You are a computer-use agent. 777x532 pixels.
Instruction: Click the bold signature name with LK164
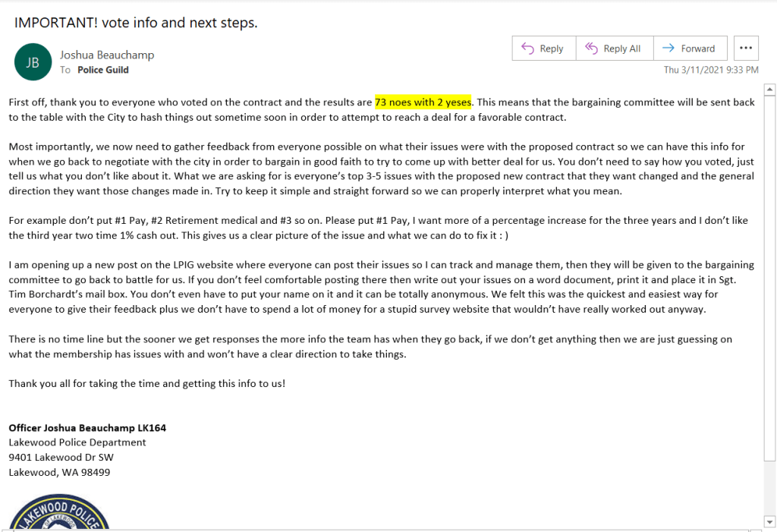pos(87,427)
